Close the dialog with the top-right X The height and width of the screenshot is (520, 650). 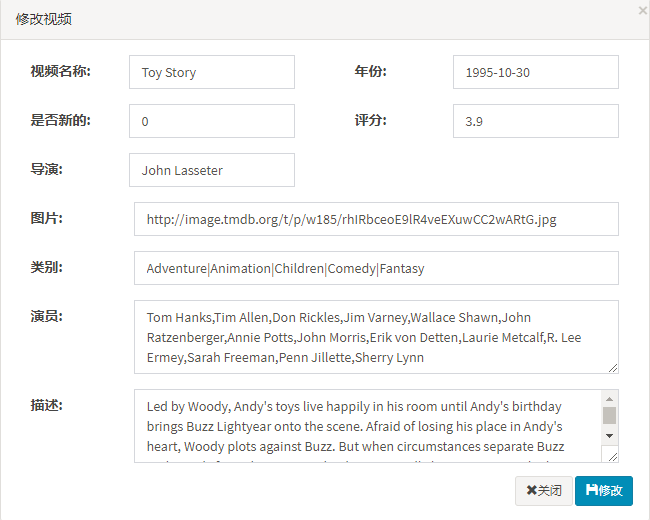tap(642, 10)
